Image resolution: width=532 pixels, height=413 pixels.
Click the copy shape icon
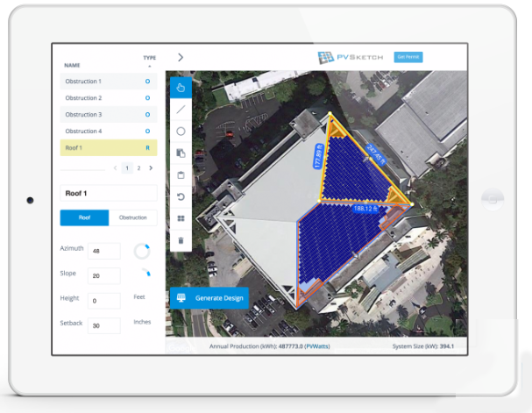click(x=181, y=153)
